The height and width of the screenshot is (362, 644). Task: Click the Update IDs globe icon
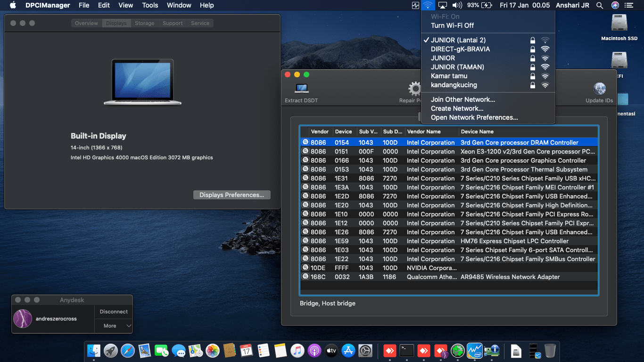[x=599, y=89]
